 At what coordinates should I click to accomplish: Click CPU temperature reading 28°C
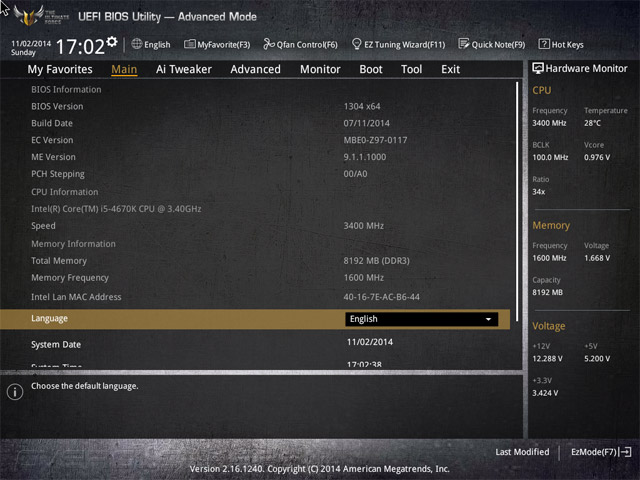coord(592,123)
